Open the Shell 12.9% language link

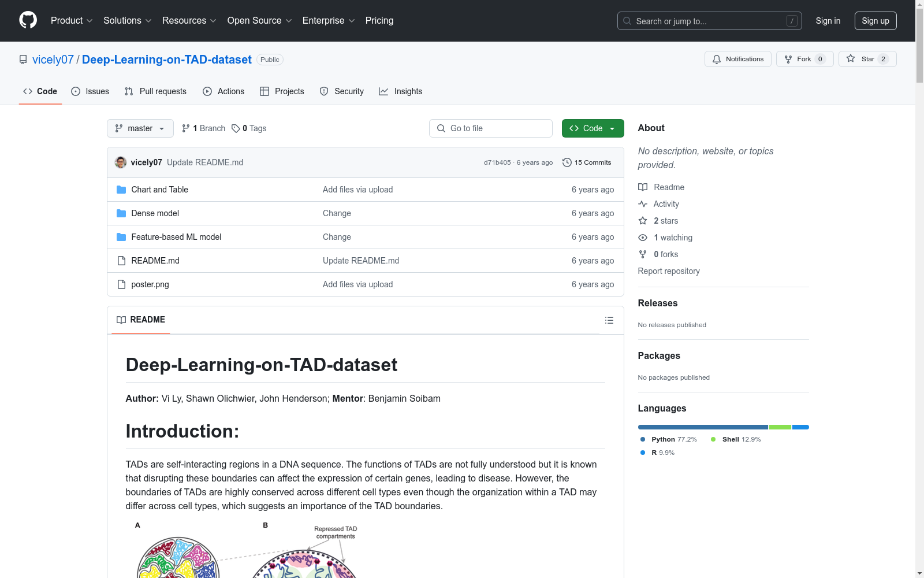click(736, 439)
